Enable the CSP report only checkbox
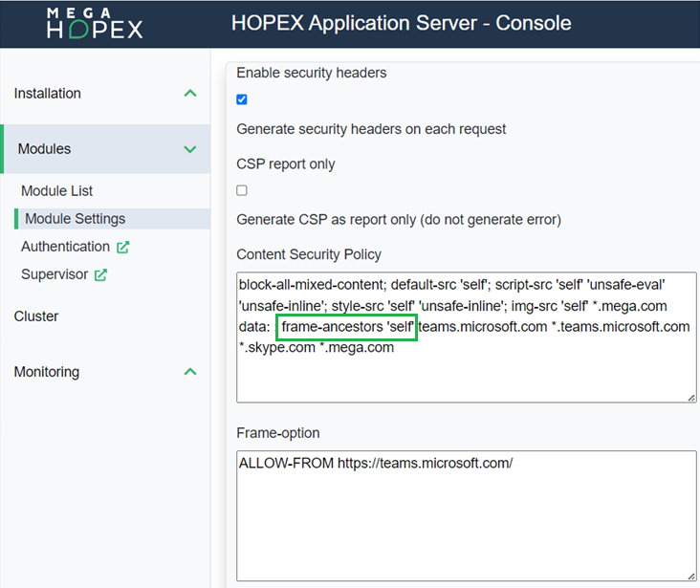Screen dimensions: 700x588 click(x=242, y=190)
